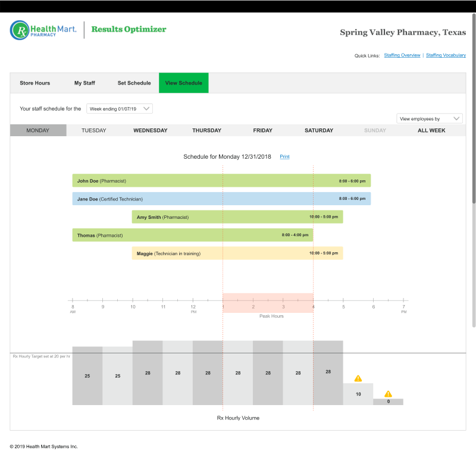Select John Doe pharmacist shift bar

coord(221,181)
